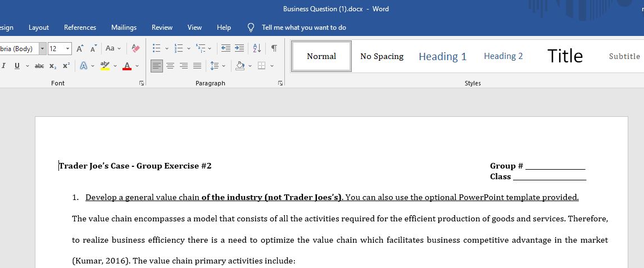Viewport: 644px width, 268px height.
Task: Expand borders dropdown arrow
Action: (271, 66)
